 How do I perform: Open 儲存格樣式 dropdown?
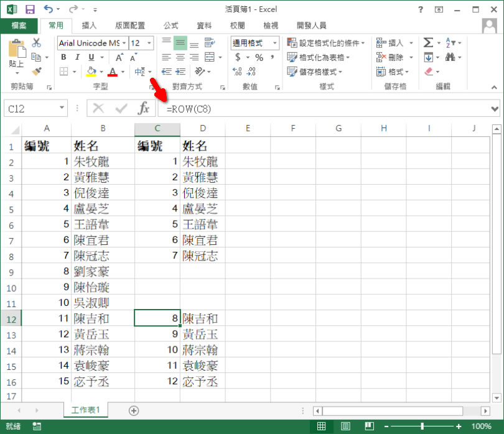314,72
